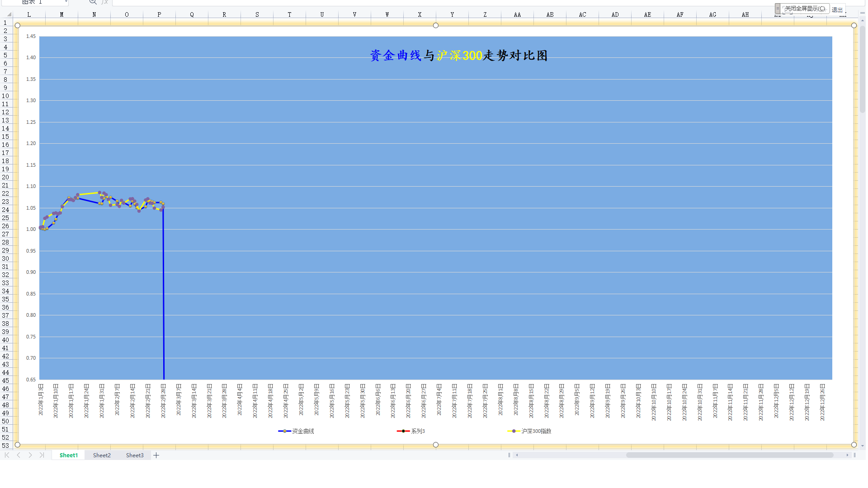
Task: Click the formula bar input field
Action: (x=407, y=2)
